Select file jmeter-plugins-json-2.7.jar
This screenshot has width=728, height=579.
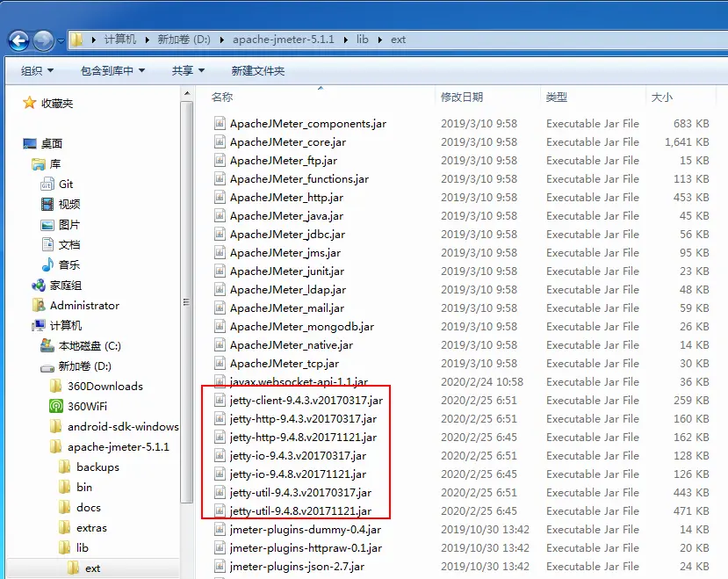[297, 567]
